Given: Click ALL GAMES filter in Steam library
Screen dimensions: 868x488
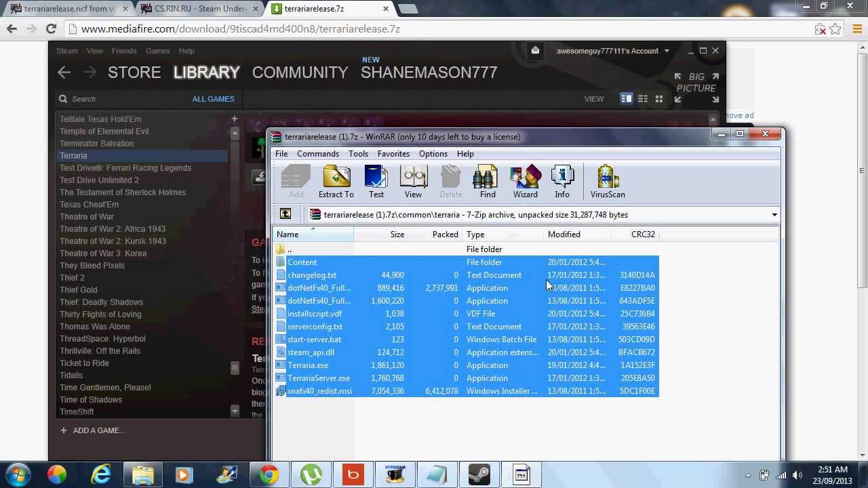Looking at the screenshot, I should click(213, 99).
